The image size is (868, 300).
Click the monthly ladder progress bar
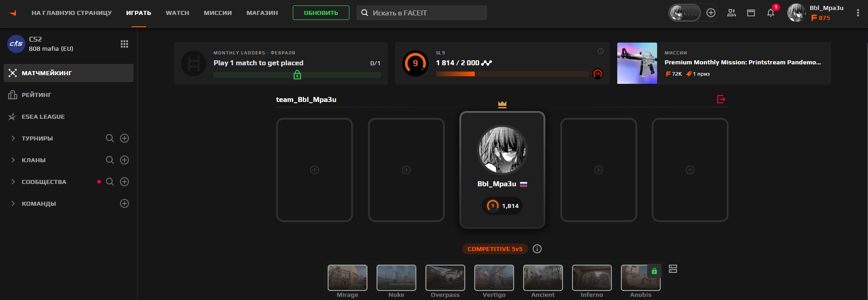point(297,75)
